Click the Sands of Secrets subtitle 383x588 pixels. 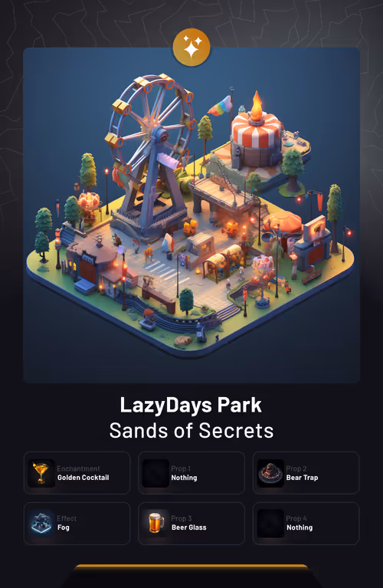pos(191,431)
